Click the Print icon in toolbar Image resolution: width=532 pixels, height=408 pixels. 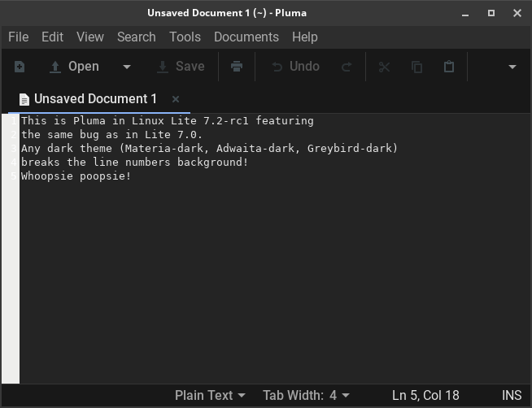[237, 67]
